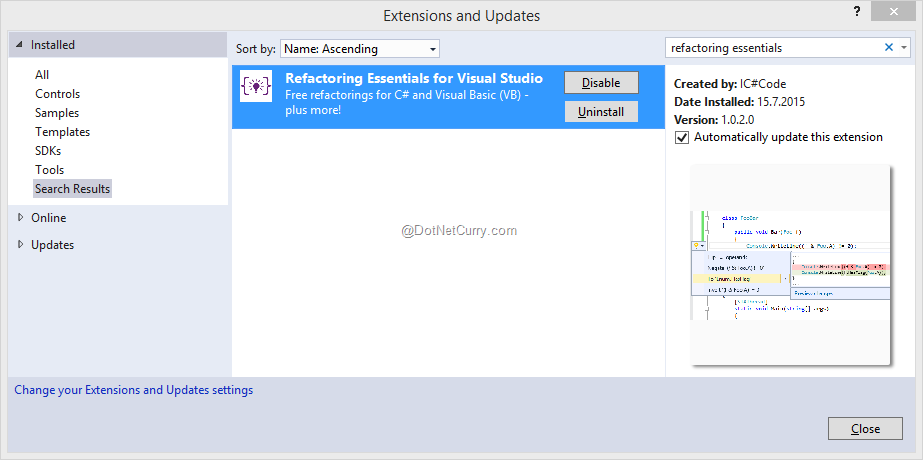
Task: Select the Samples category
Action: click(57, 112)
